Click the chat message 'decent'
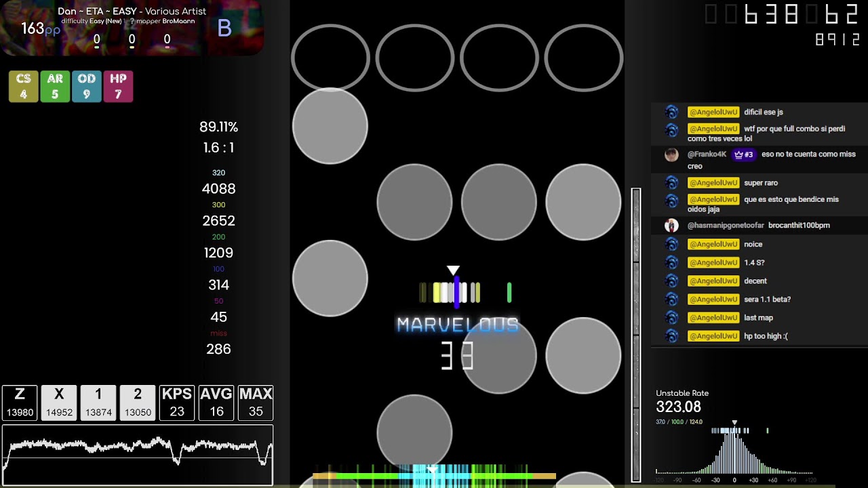Screen dimensions: 868x488 [755, 281]
